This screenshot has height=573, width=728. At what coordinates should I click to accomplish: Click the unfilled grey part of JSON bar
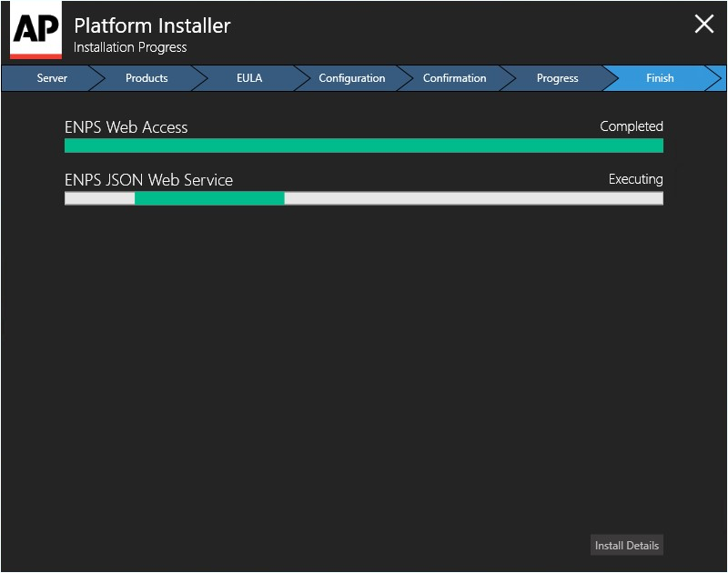pyautogui.click(x=473, y=198)
